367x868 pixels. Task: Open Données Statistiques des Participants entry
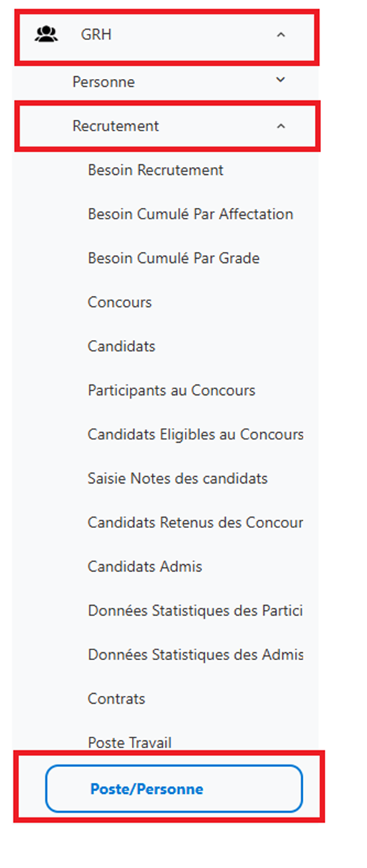(x=195, y=611)
